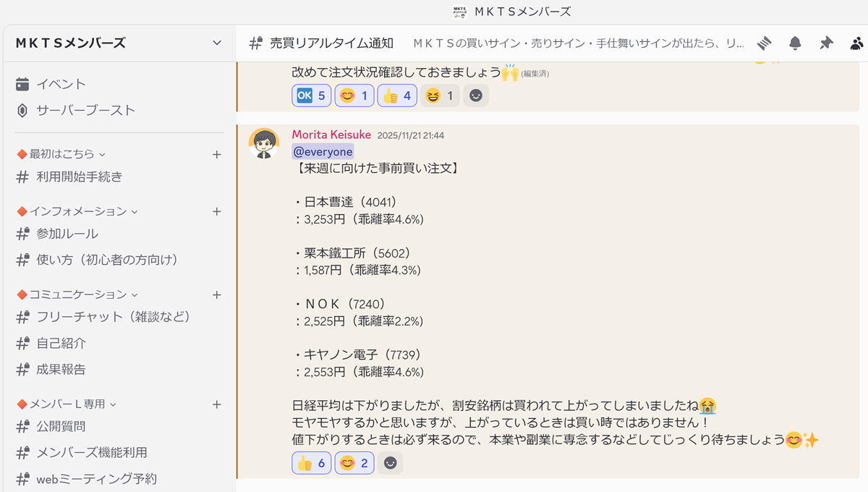The width and height of the screenshot is (868, 492).
Task: Toggle thumbs up reaction with count 6
Action: click(312, 463)
